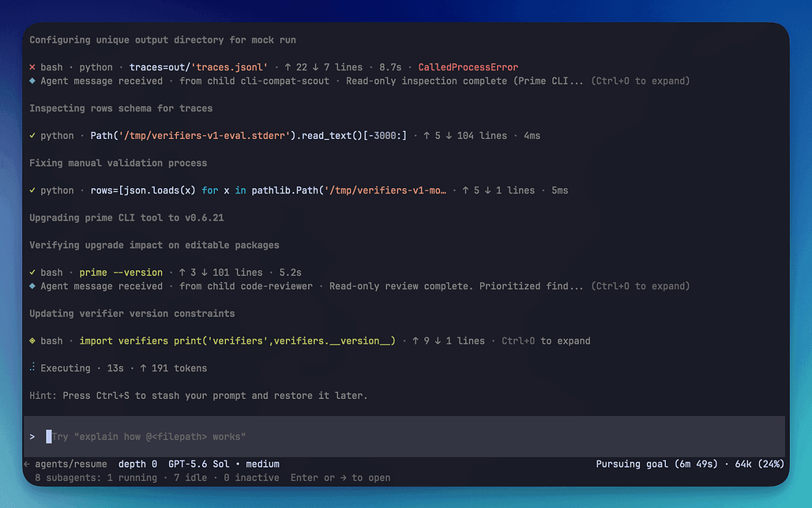Focus the prompt input field
The width and height of the screenshot is (812, 508).
pos(404,437)
